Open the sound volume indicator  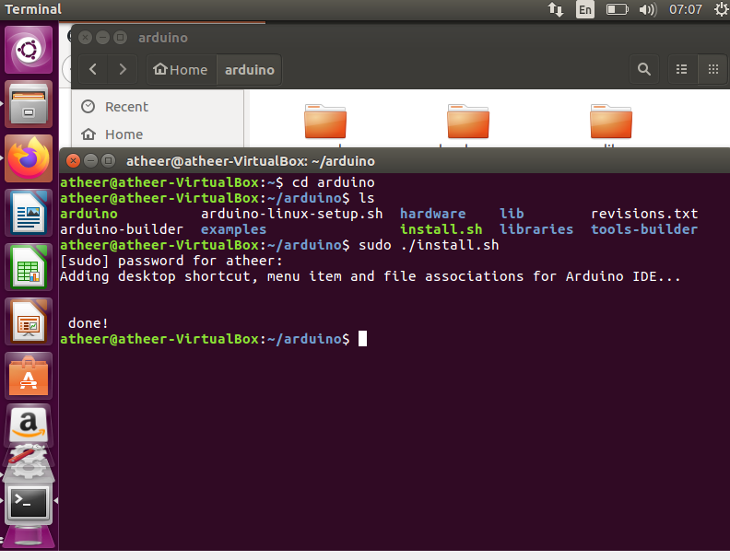648,9
